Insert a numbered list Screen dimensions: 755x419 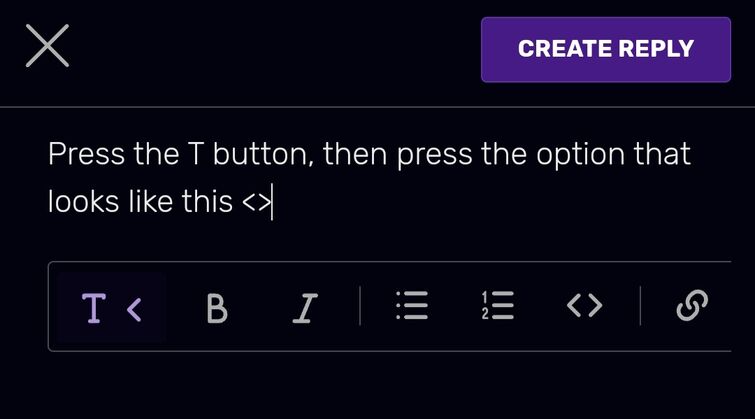coord(498,305)
